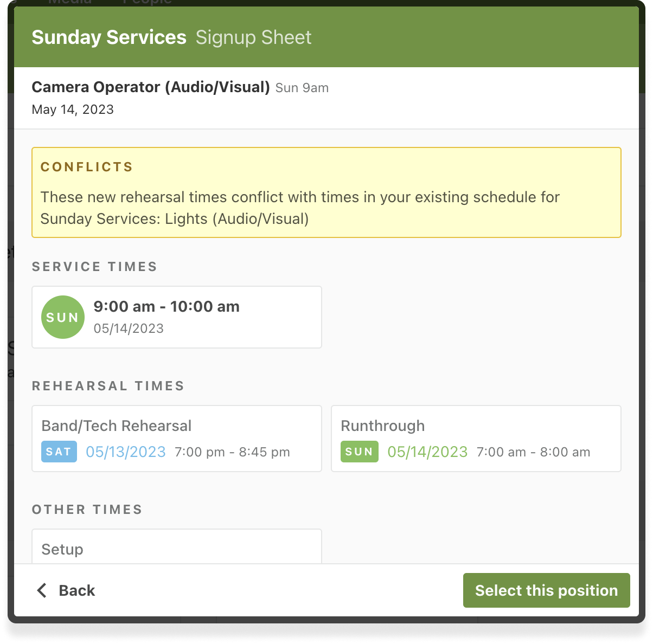Click the Sunday Services header title
The image size is (653, 644).
point(109,37)
